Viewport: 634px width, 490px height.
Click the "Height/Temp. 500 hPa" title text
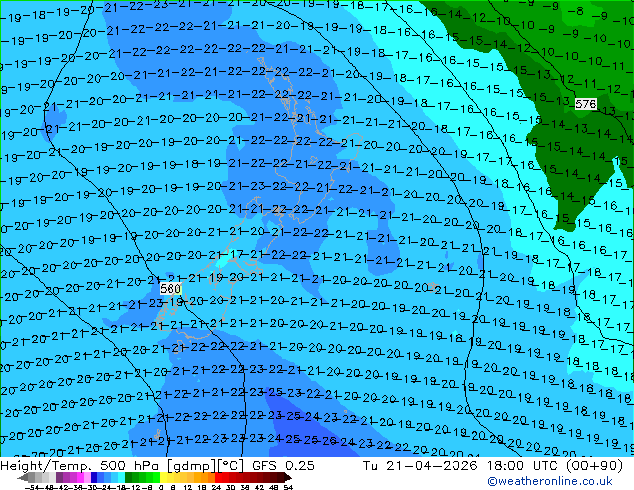tap(81, 466)
